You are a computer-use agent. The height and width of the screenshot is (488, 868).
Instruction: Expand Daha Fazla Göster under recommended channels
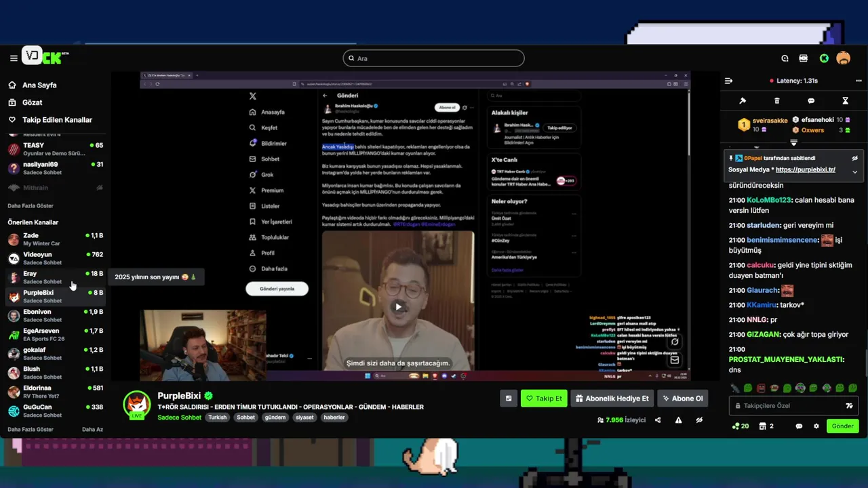click(x=31, y=429)
